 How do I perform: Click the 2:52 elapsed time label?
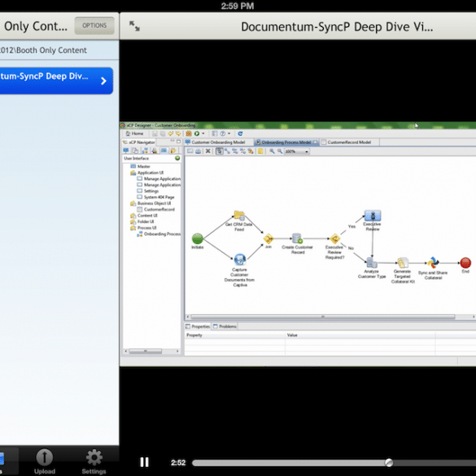[178, 463]
